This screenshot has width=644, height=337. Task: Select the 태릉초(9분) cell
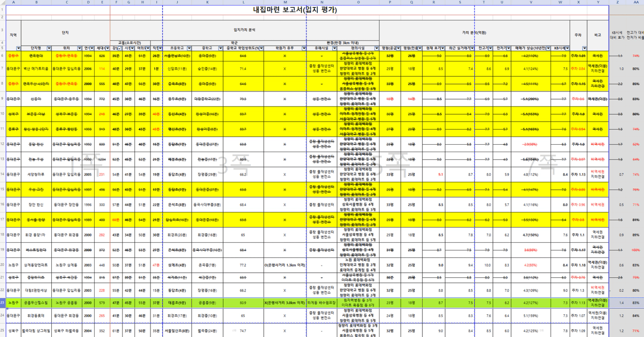coord(177,302)
